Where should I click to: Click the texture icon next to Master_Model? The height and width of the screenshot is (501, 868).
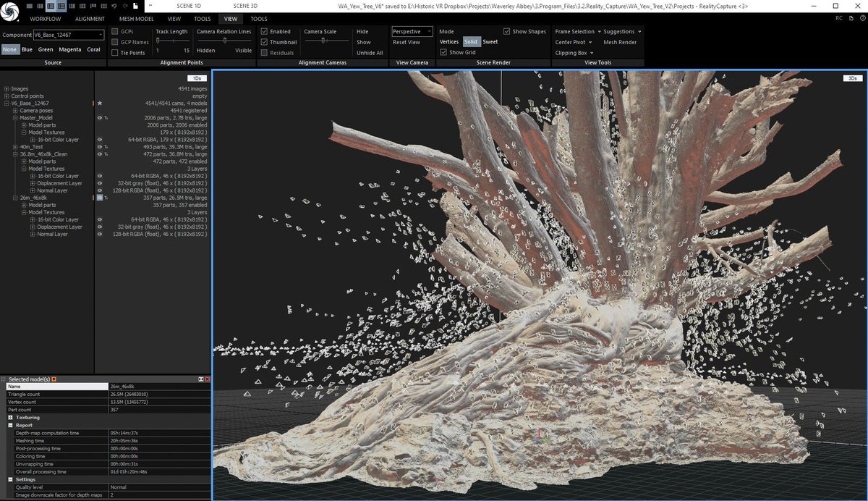point(106,118)
